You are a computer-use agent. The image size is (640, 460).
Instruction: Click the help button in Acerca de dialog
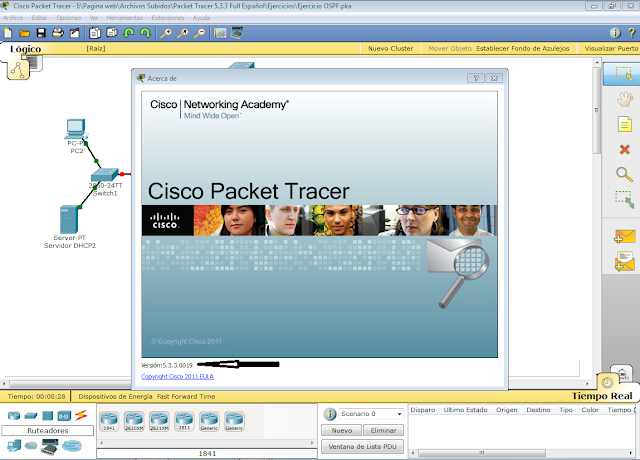[x=476, y=78]
